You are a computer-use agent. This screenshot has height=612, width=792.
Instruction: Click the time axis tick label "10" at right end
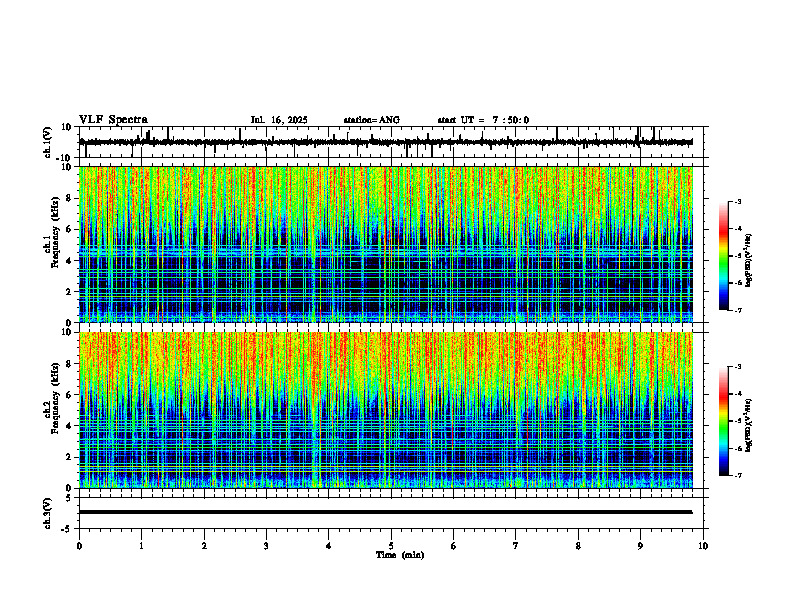pos(703,546)
